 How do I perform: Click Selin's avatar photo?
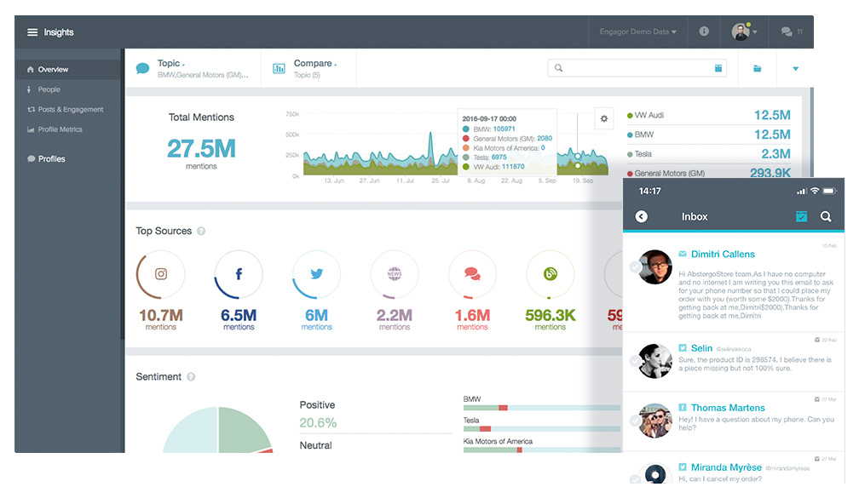pos(655,361)
